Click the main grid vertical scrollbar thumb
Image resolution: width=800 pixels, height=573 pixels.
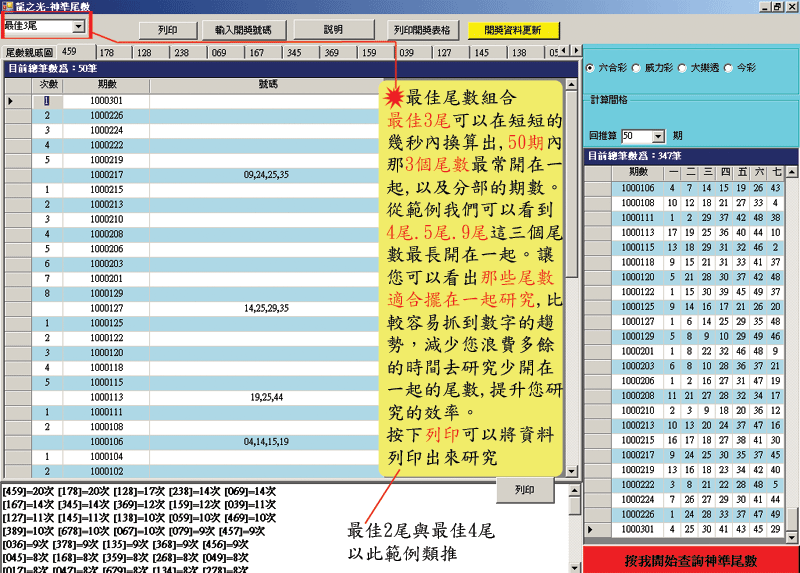pyautogui.click(x=571, y=184)
